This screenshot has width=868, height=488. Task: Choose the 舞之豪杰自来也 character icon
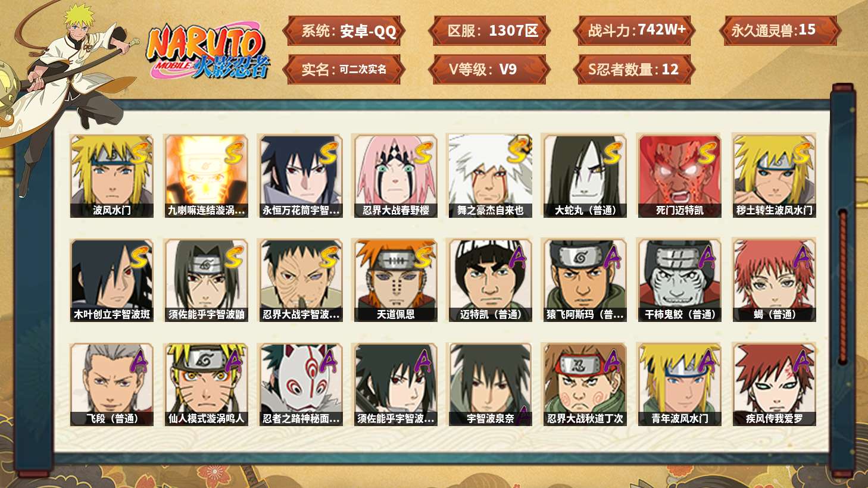point(490,176)
